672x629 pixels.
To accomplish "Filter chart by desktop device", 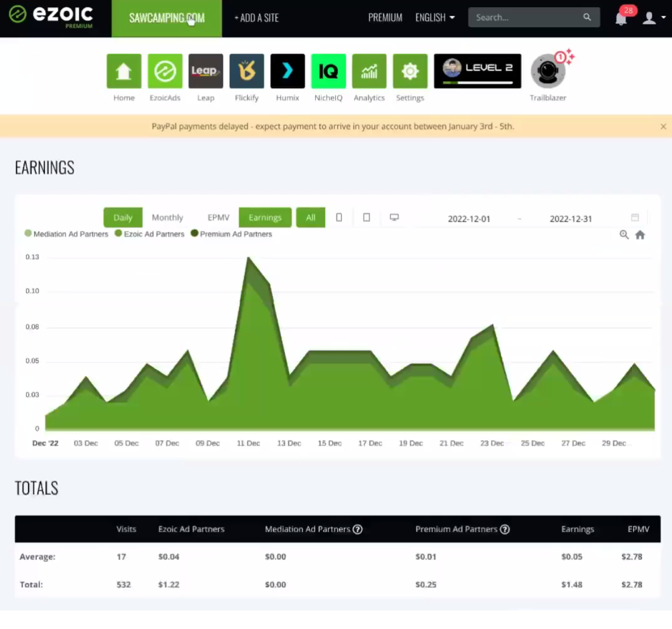I will [394, 217].
